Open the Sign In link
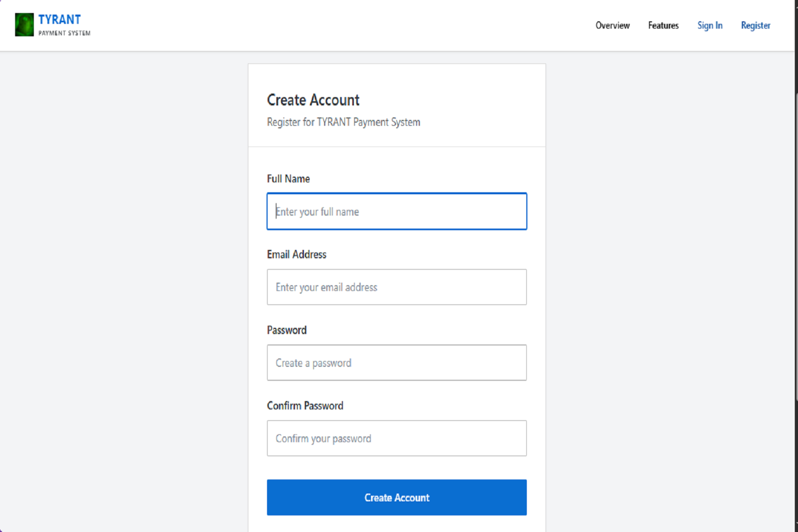 click(710, 25)
